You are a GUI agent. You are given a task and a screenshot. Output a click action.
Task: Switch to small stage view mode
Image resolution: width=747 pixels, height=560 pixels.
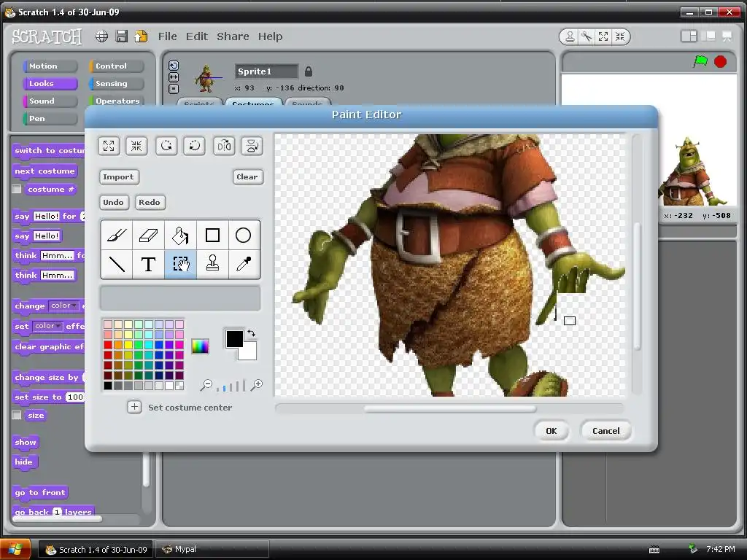pyautogui.click(x=689, y=36)
